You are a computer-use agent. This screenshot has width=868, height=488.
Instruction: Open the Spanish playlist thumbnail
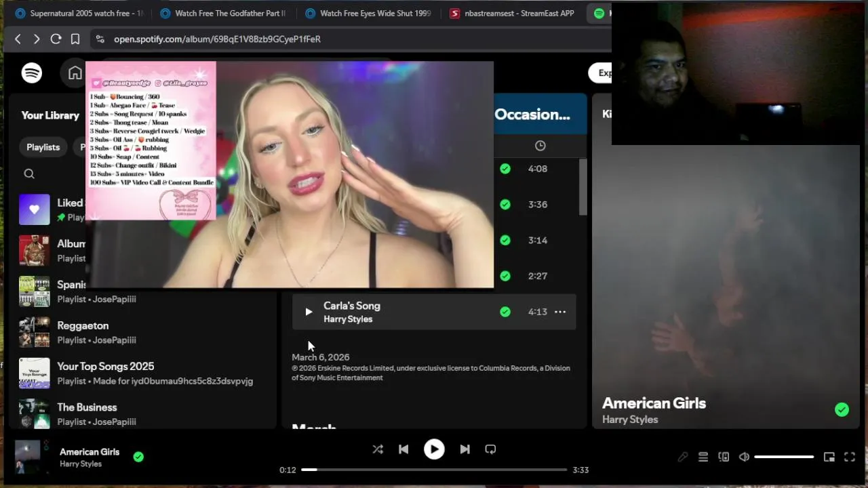pos(34,291)
